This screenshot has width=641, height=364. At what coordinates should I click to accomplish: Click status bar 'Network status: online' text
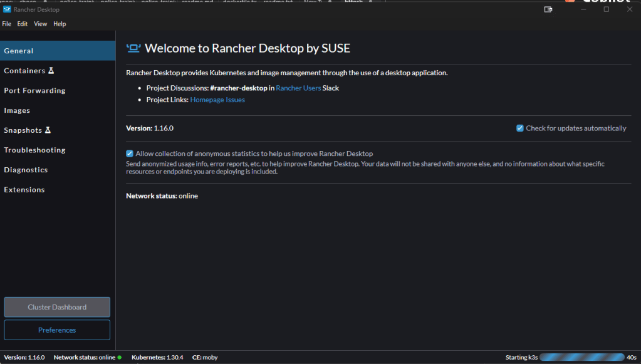pos(84,358)
